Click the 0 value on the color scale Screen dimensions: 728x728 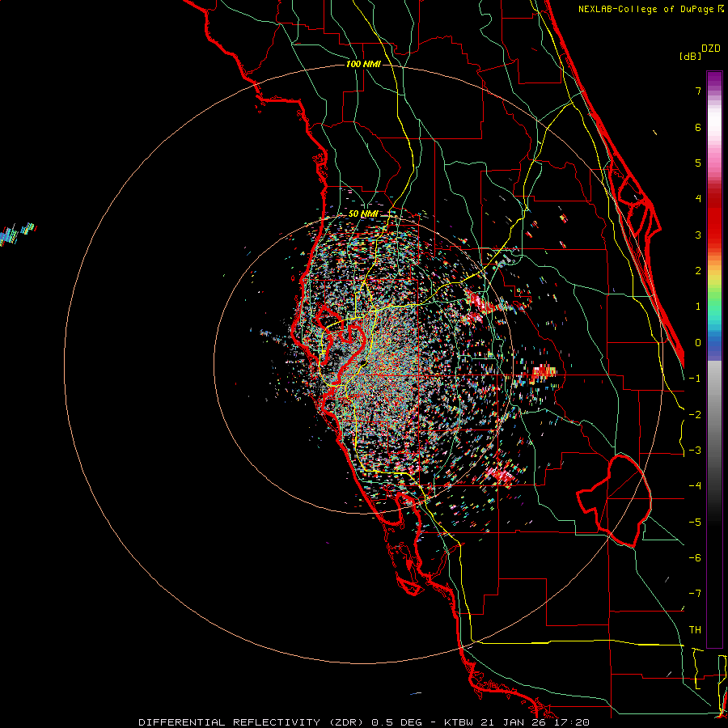pyautogui.click(x=698, y=343)
